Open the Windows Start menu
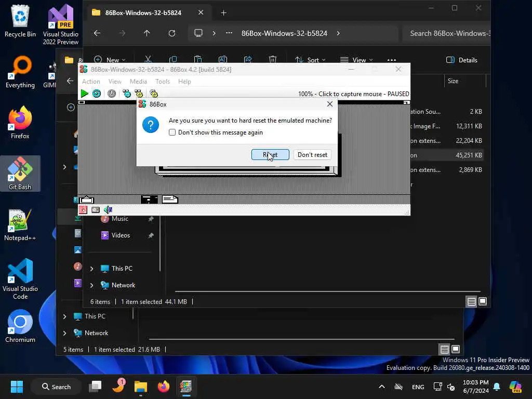Screen dimensions: 532x399 click(17, 387)
